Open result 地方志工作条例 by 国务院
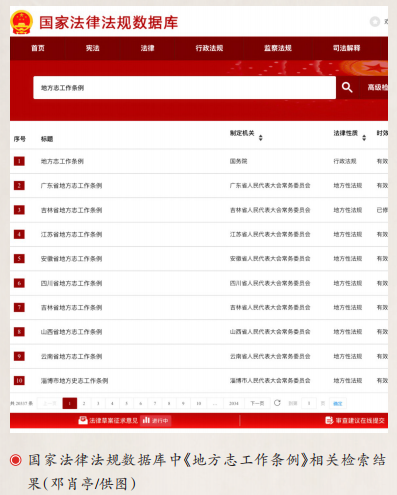 pyautogui.click(x=62, y=161)
